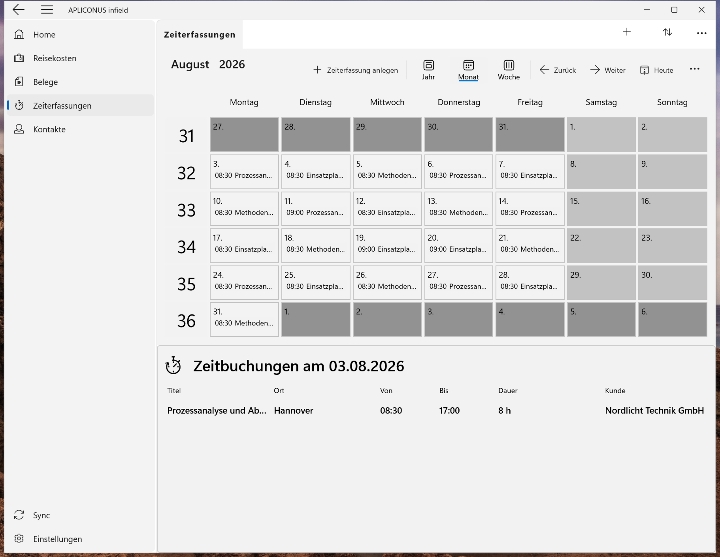The image size is (720, 557).
Task: Open Reisekosten in the sidebar
Action: point(80,58)
